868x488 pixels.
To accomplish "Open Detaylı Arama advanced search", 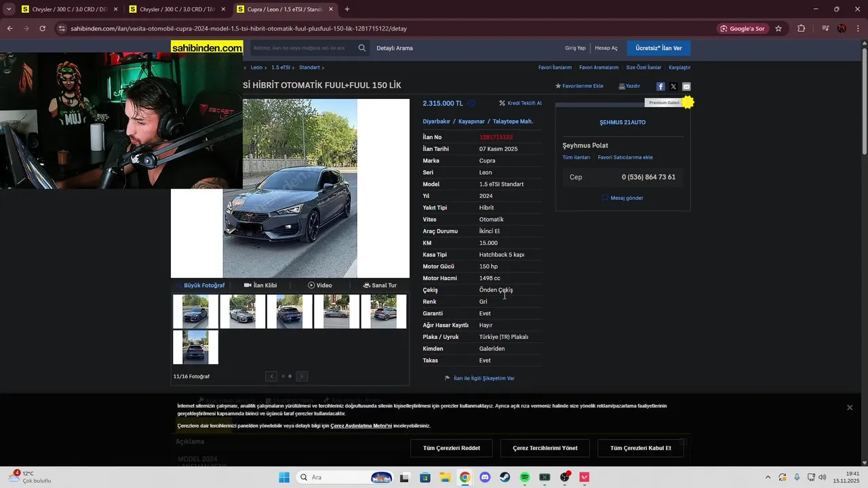I will point(395,48).
